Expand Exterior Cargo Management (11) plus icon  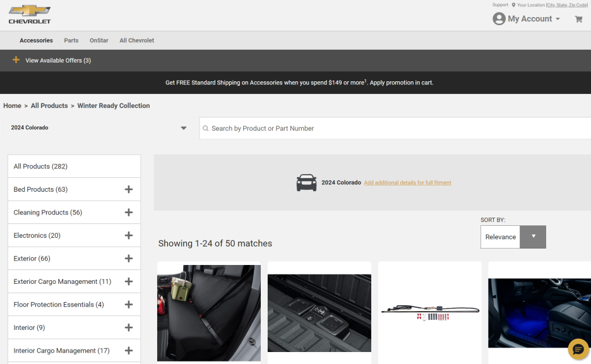[129, 281]
